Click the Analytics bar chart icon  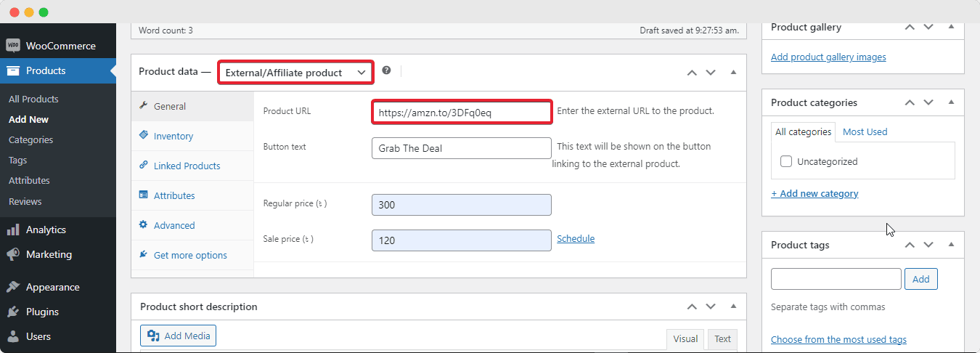13,230
